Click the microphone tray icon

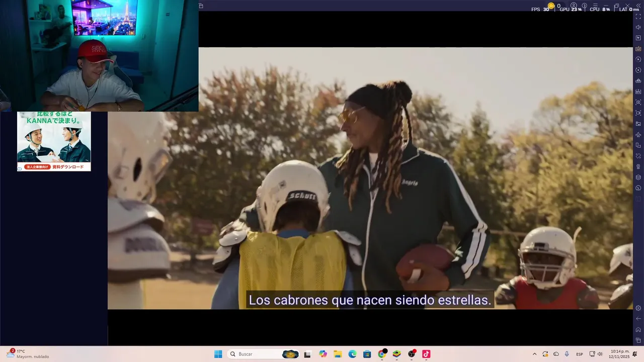[x=567, y=354]
